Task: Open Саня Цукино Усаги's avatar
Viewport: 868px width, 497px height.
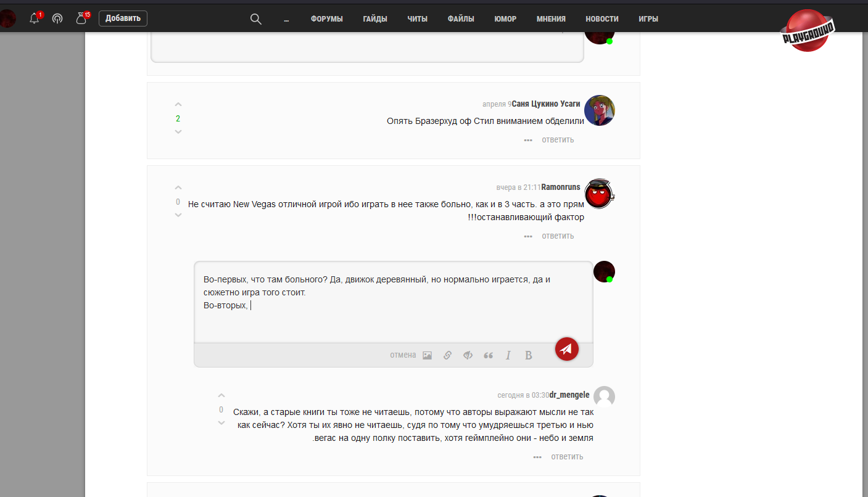Action: click(600, 110)
